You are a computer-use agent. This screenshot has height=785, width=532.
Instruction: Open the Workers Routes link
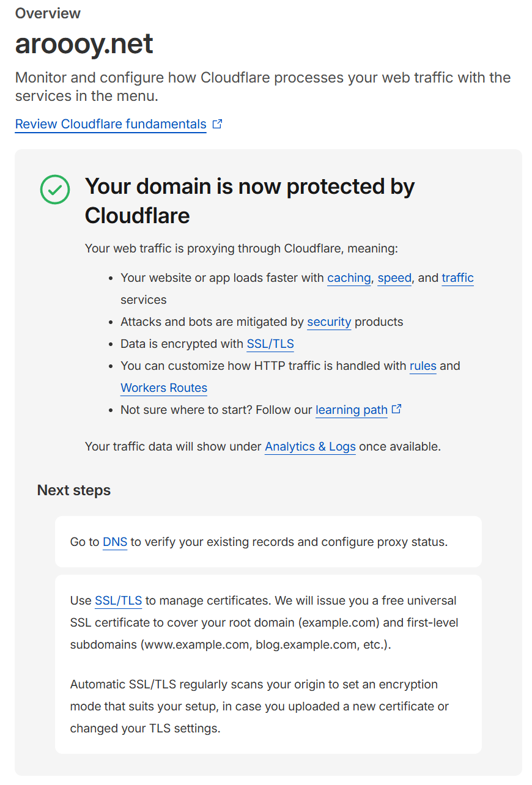click(x=164, y=388)
